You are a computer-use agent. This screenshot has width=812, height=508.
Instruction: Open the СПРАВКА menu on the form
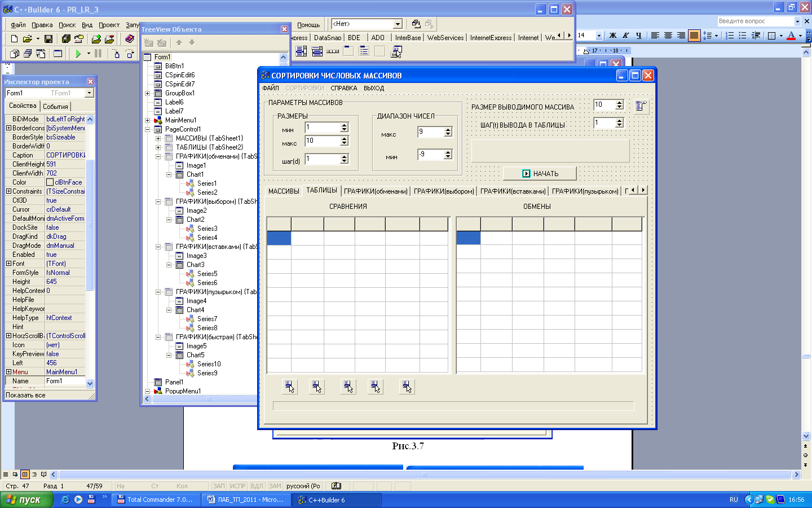[344, 88]
